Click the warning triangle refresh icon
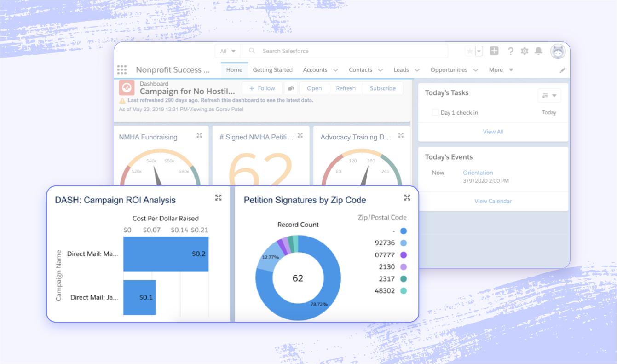Viewport: 617px width, 364px height. [122, 100]
